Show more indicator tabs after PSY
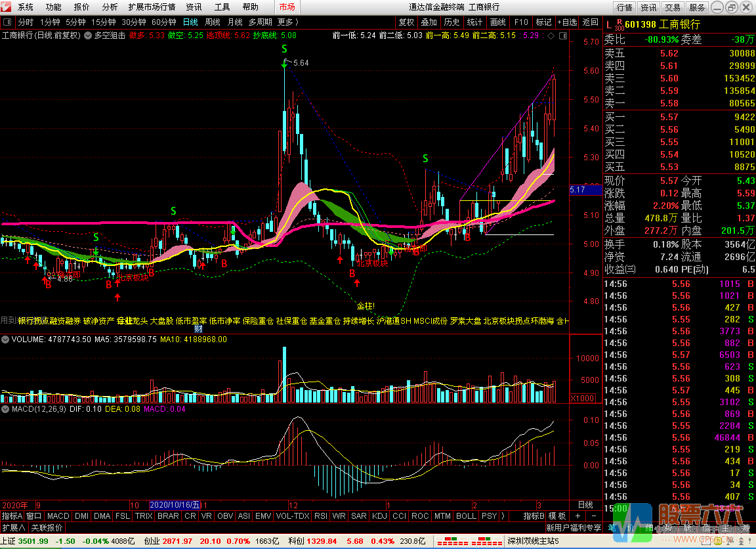Screen dimensions: 756x549 [503, 516]
